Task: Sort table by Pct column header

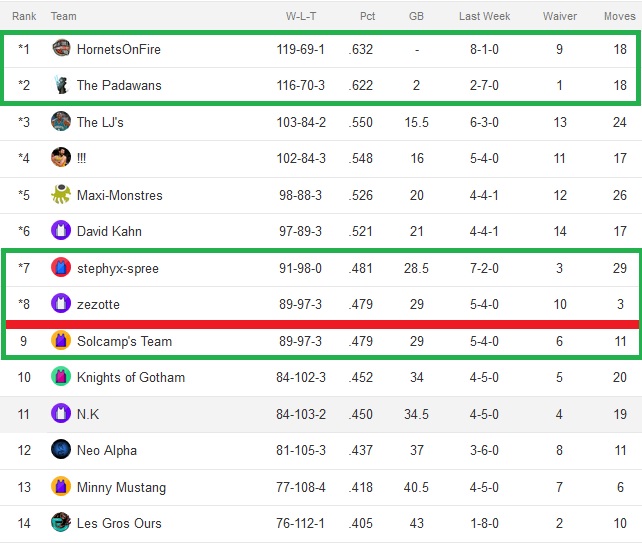Action: [367, 16]
